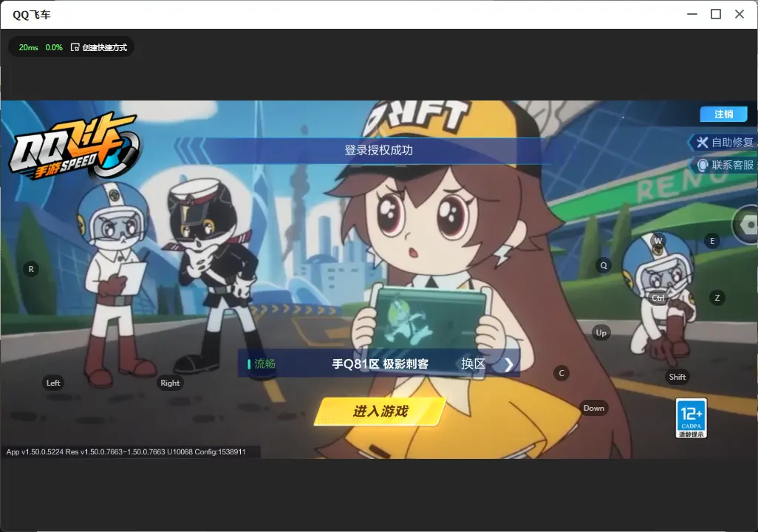Open the 12+ CADPA age rating notice
Viewport: 758px width, 532px height.
tap(692, 418)
